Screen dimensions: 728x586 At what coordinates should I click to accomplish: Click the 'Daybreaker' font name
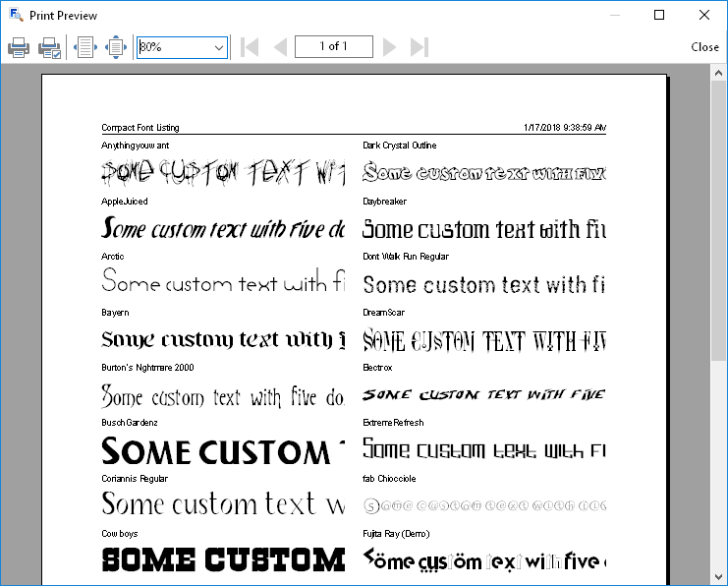(x=384, y=202)
